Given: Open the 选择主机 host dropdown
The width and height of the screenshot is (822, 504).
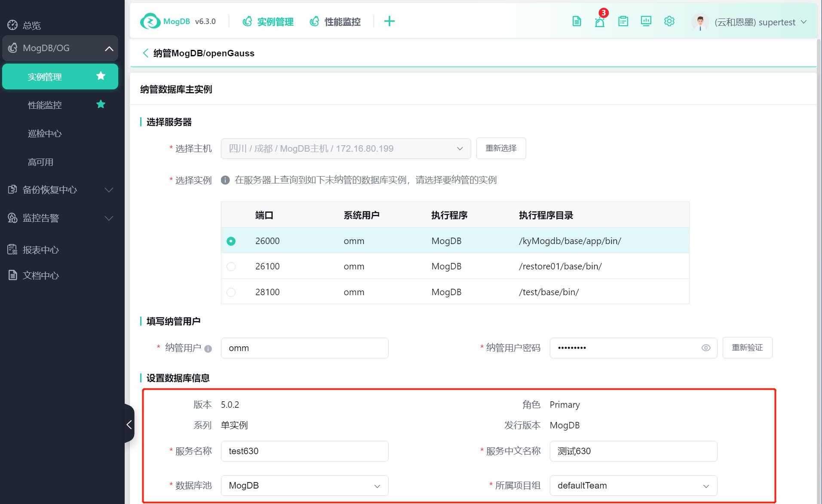Looking at the screenshot, I should [x=346, y=149].
